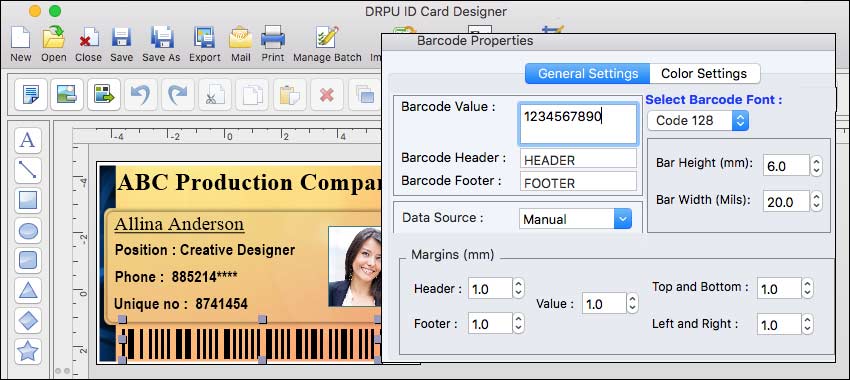Switch to Color Settings tab
Image resolution: width=850 pixels, height=380 pixels.
(x=704, y=74)
